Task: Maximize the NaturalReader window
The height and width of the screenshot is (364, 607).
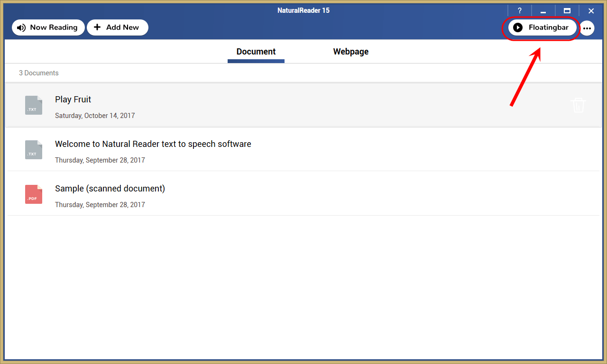Action: [567, 11]
